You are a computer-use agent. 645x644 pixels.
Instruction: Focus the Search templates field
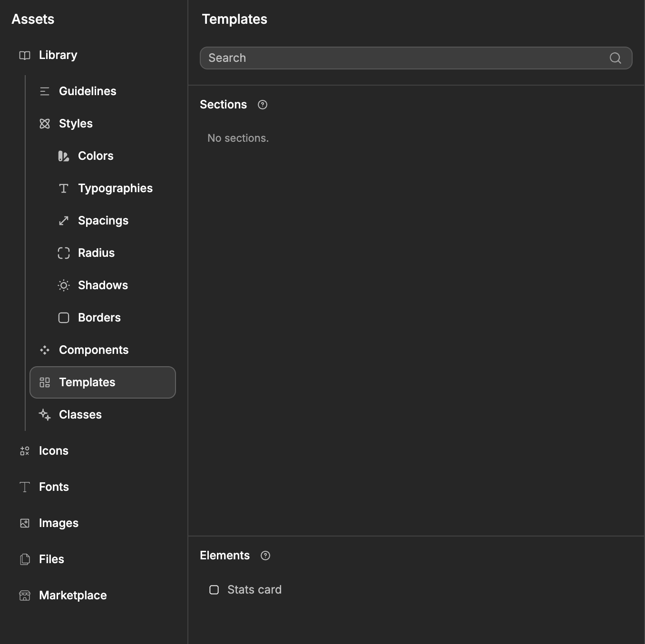[416, 58]
